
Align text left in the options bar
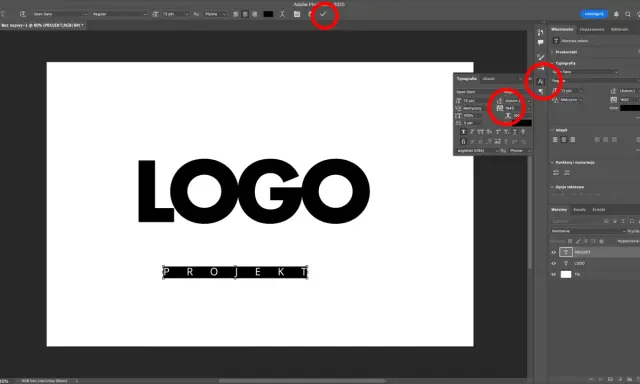point(236,14)
